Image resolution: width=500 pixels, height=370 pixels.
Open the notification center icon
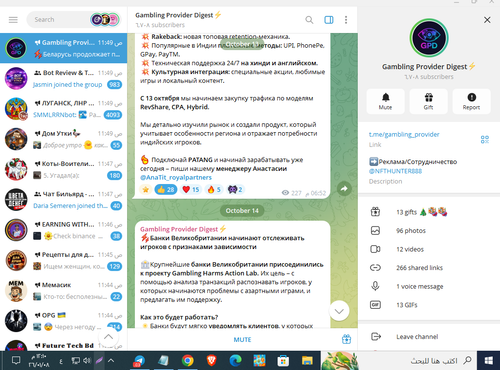16,361
